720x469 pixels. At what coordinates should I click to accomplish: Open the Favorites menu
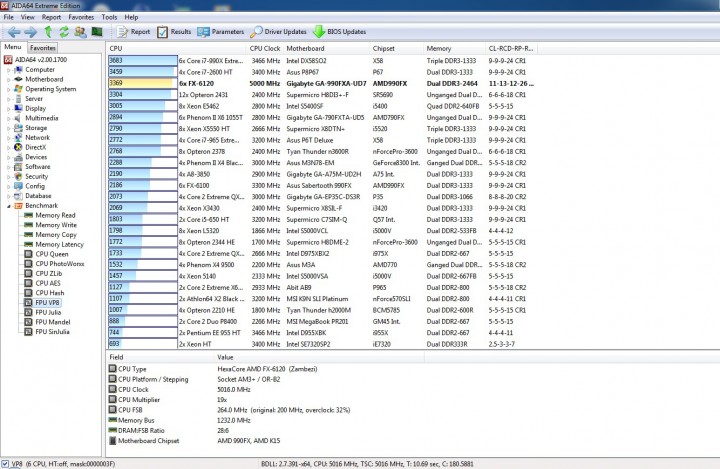(x=81, y=17)
